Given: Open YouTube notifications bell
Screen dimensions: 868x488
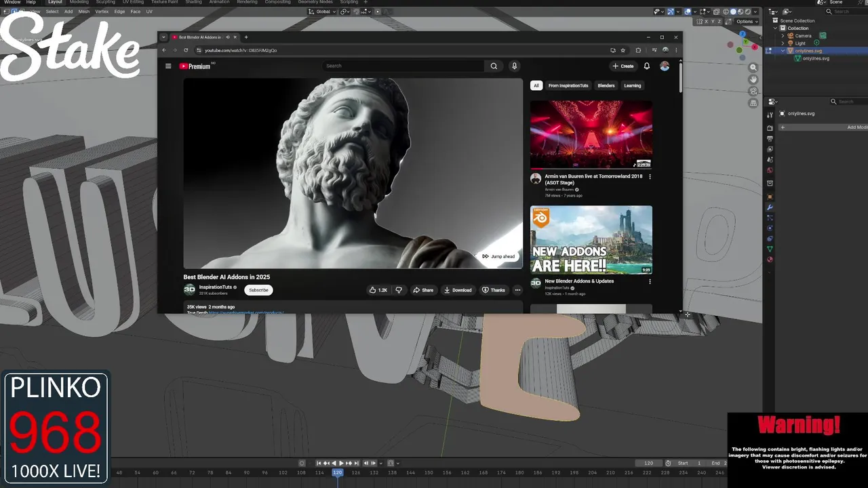Looking at the screenshot, I should click(646, 66).
